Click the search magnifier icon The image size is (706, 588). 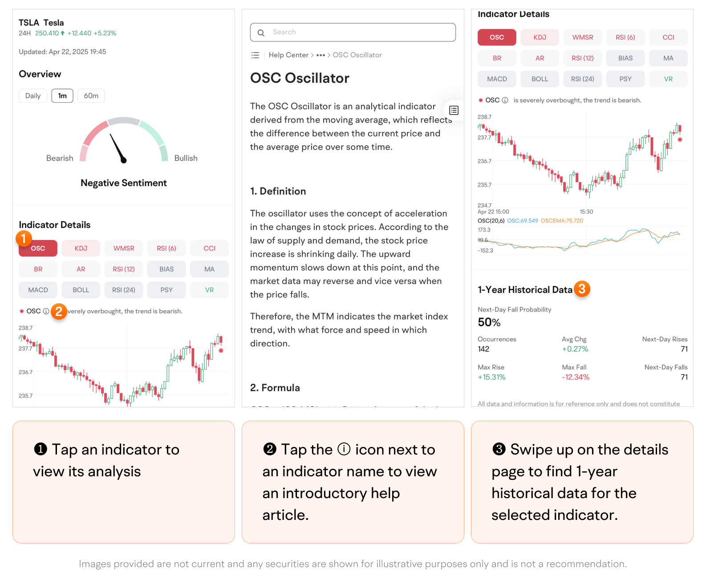tap(261, 32)
